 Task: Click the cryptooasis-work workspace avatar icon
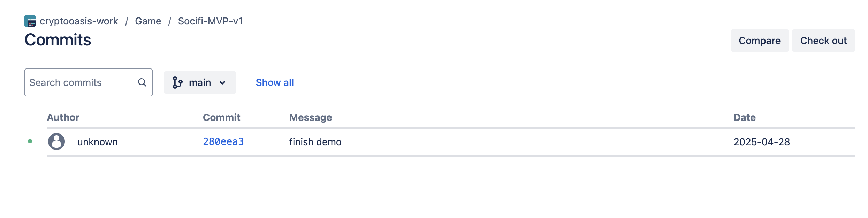[30, 21]
